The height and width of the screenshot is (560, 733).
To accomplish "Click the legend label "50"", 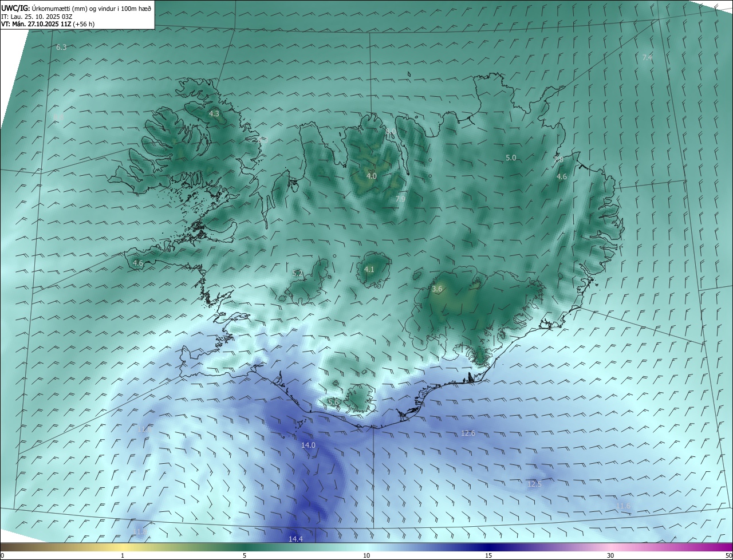I will (x=728, y=556).
